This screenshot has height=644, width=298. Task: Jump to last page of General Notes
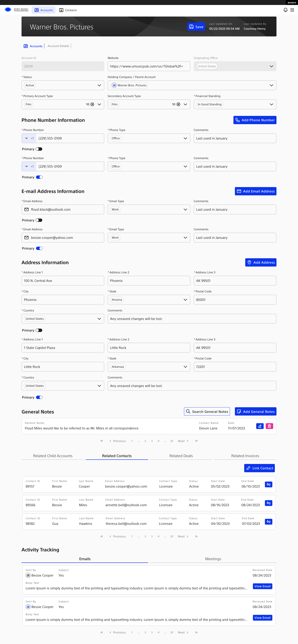196,441
